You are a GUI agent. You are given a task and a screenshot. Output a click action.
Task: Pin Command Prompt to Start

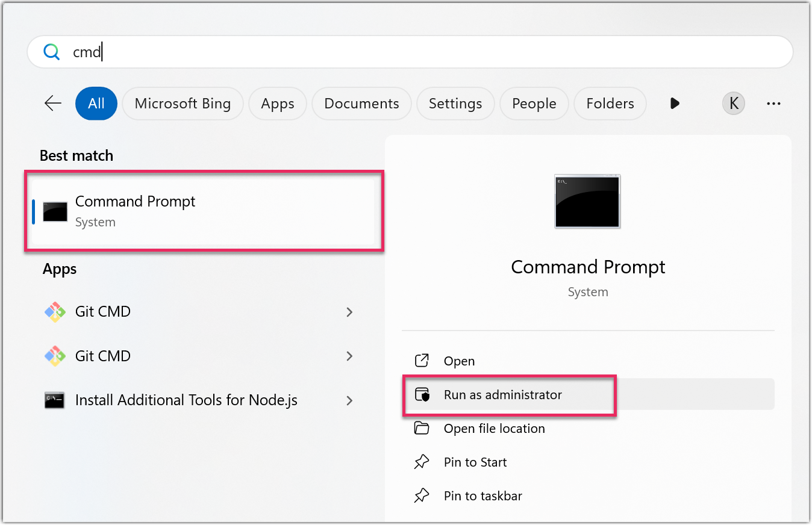[475, 462]
